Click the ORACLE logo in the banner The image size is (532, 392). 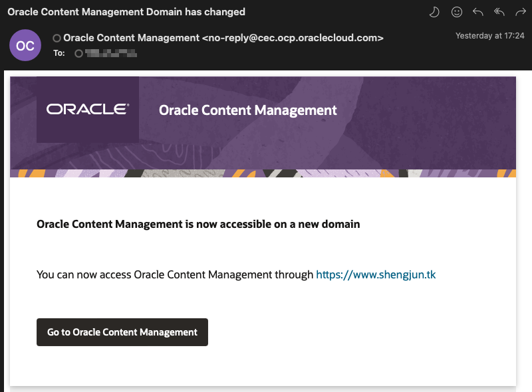click(88, 109)
